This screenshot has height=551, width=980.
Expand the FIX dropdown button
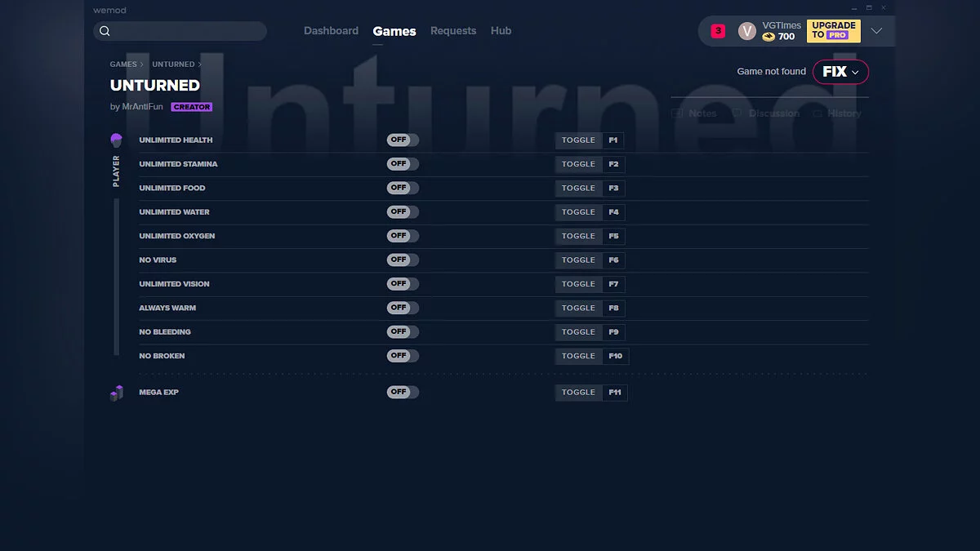840,72
